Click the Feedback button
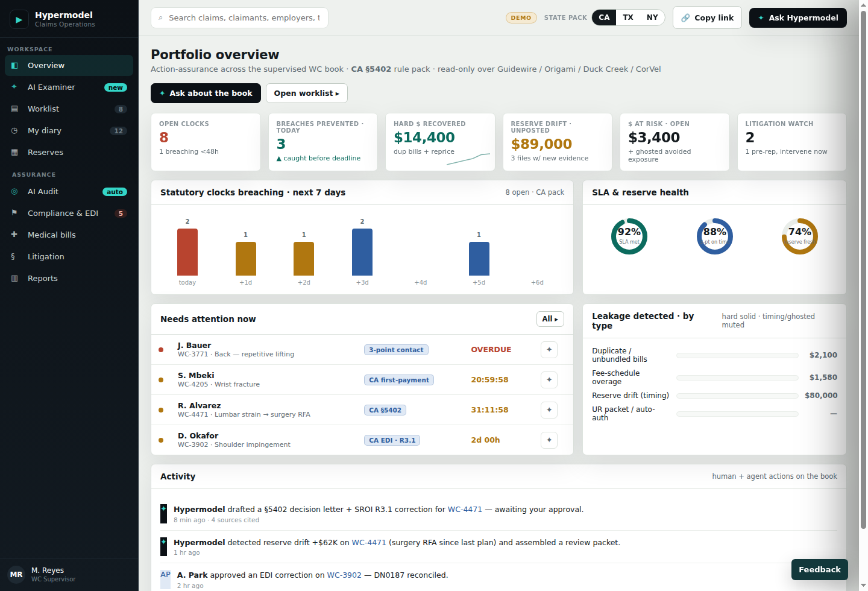 click(820, 570)
